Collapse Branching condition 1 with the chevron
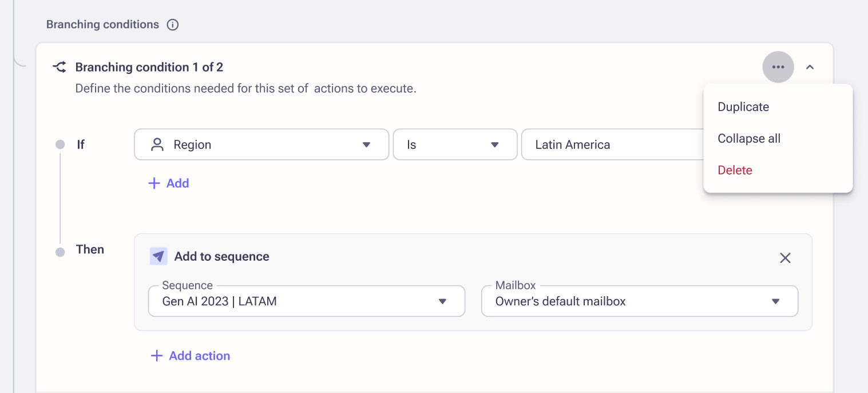 (x=810, y=66)
